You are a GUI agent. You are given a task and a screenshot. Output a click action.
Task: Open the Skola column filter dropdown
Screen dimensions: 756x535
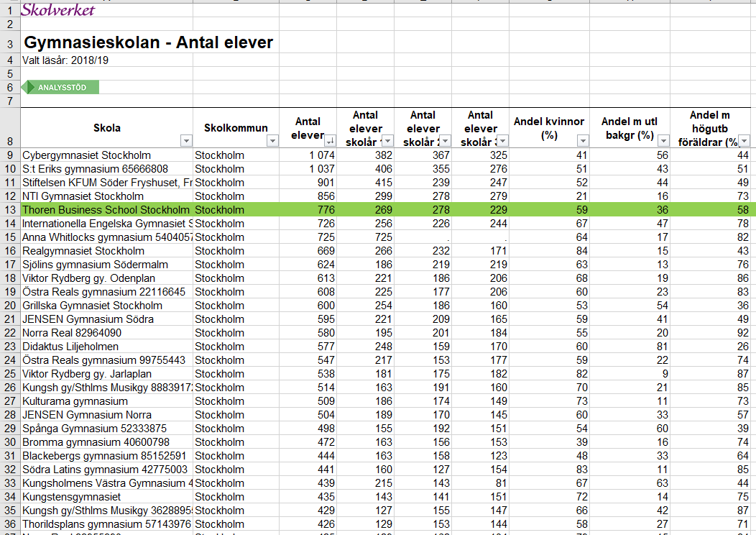click(186, 140)
